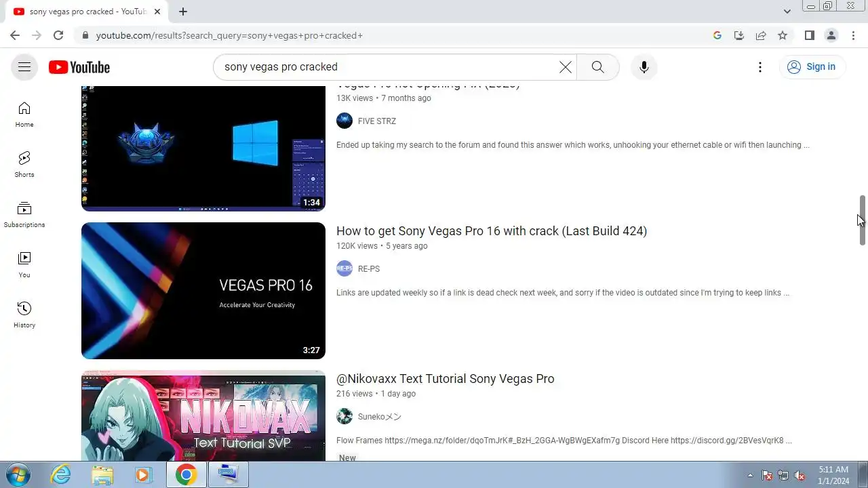Click the Action Center flag icon in tray
The height and width of the screenshot is (488, 868).
pos(767,475)
